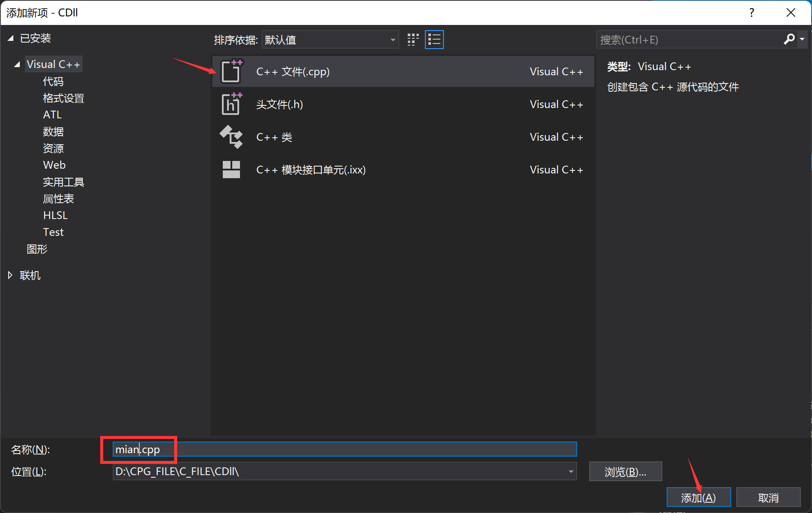Click the 联机 tree label
The height and width of the screenshot is (513, 812).
(30, 275)
